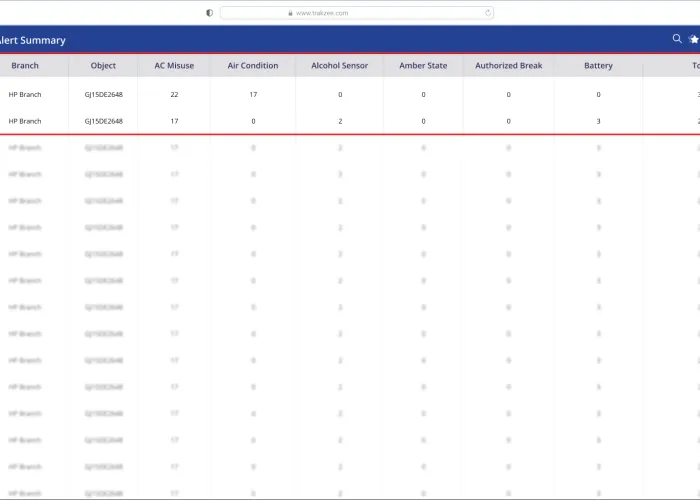Click the search magnifier icon in header
The image size is (700, 500).
click(x=677, y=39)
